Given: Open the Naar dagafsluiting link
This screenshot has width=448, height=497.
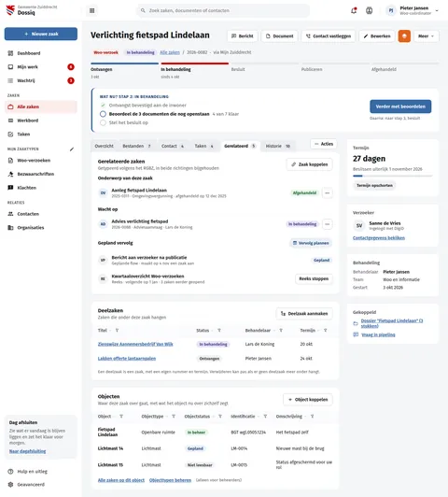Looking at the screenshot, I should point(28,451).
